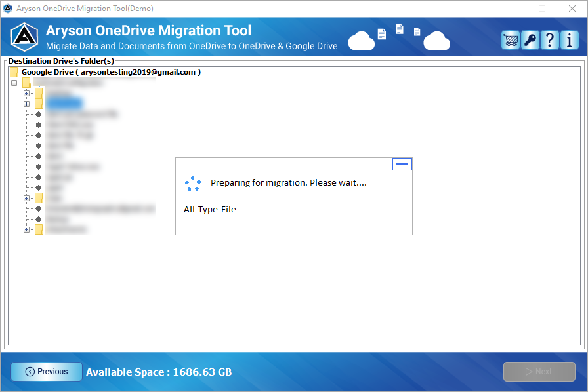The height and width of the screenshot is (392, 588).
Task: Expand the last folder in tree
Action: click(x=27, y=229)
